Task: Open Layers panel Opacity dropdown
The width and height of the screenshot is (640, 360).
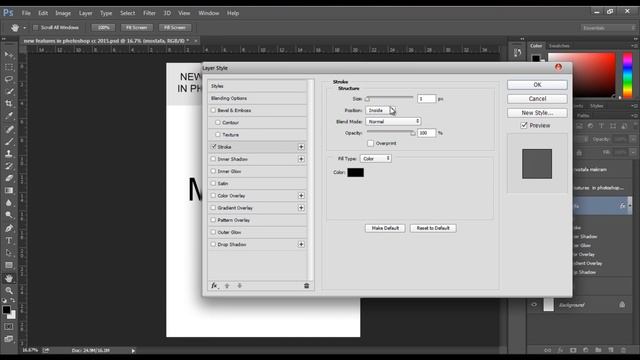Action: 633,139
